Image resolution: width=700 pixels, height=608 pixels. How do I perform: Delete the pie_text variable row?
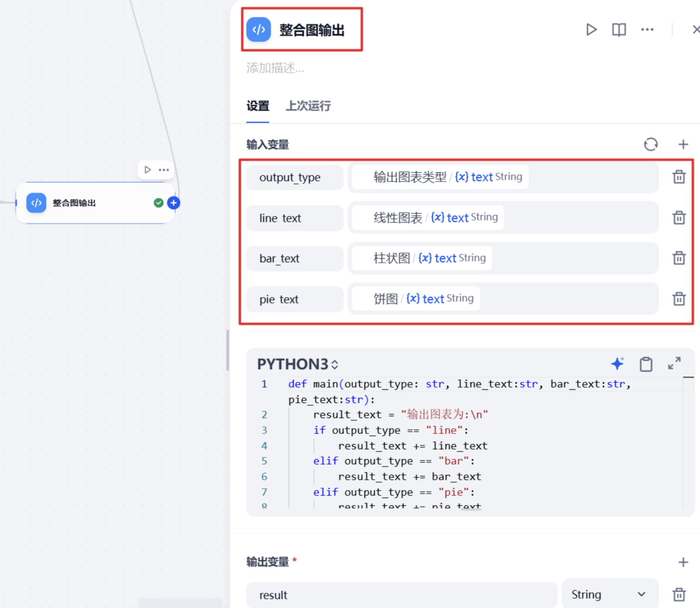679,299
